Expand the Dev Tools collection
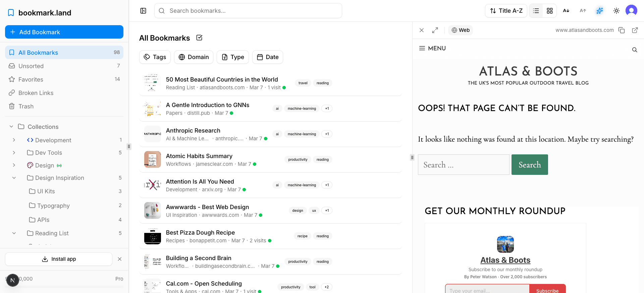 click(14, 152)
